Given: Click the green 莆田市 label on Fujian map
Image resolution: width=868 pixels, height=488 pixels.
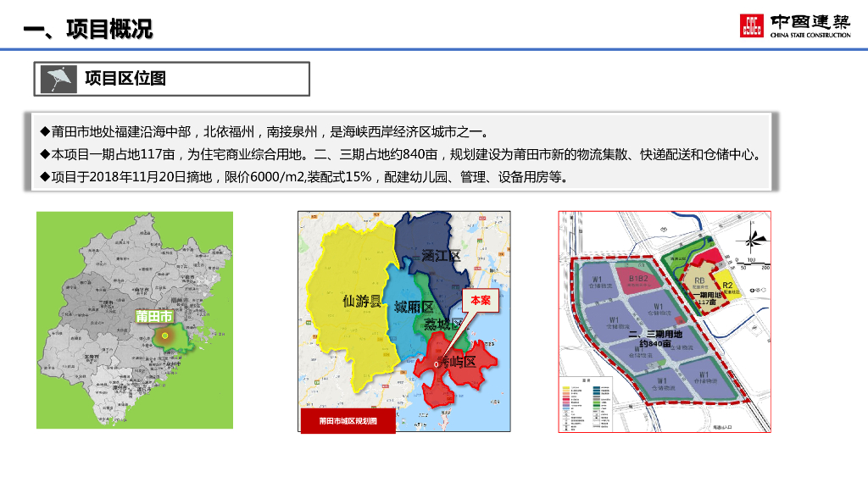Looking at the screenshot, I should point(154,316).
